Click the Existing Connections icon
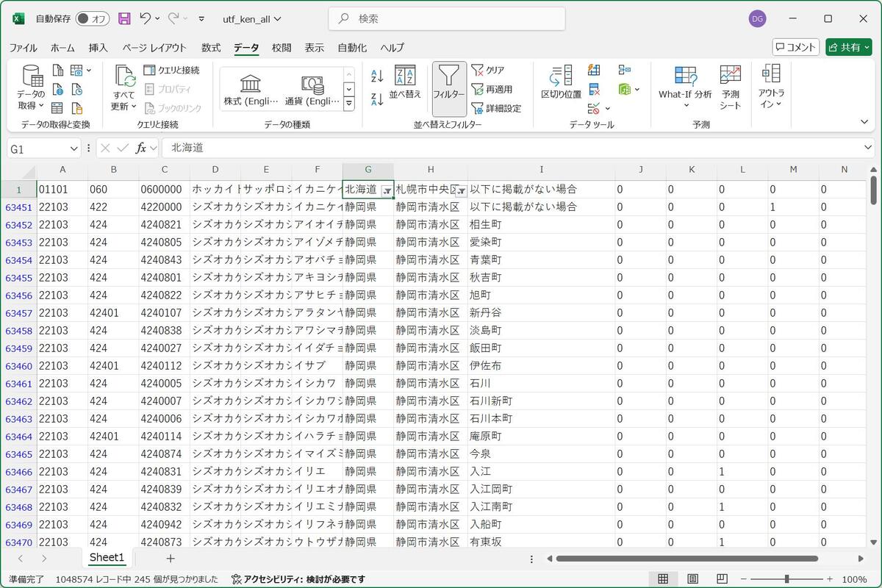This screenshot has height=588, width=882. 76,109
